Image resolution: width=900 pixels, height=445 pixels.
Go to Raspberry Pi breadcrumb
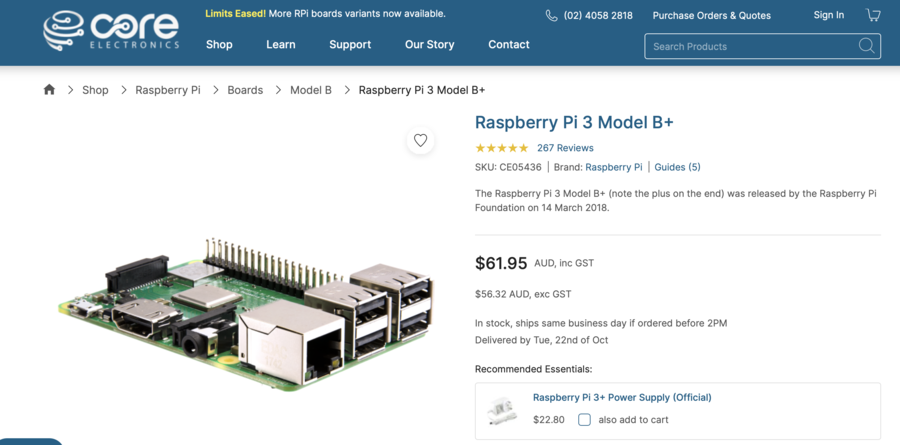168,90
